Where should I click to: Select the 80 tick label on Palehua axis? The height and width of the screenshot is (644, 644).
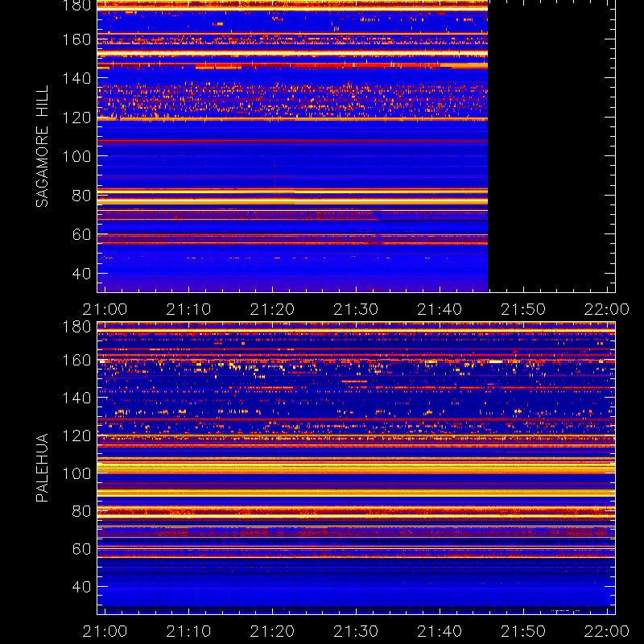81,511
